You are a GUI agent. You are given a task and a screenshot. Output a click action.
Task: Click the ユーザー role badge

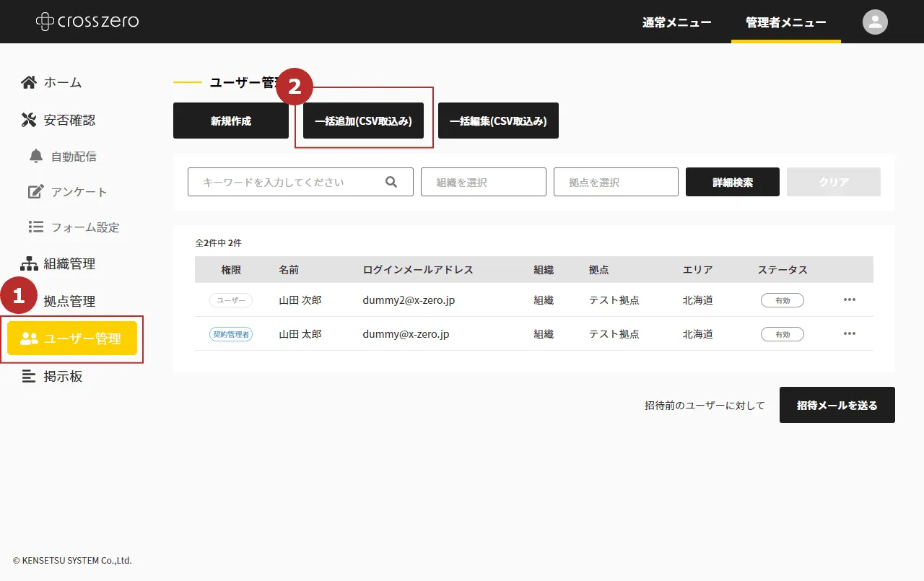point(231,300)
